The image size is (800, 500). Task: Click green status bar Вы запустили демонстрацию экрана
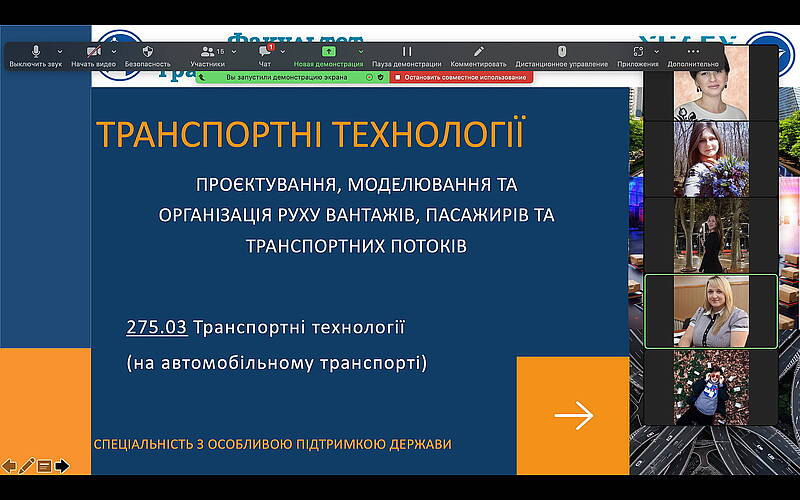(x=286, y=78)
